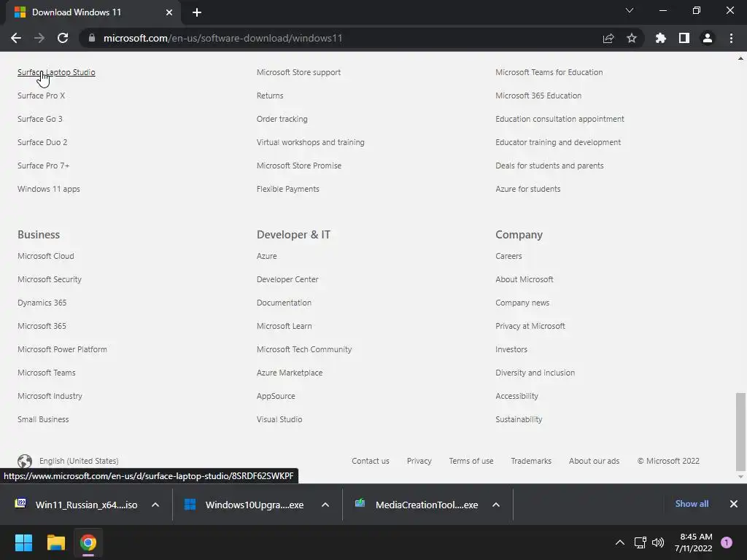Screen dimensions: 747x560
Task: Open a new tab with the plus icon
Action: pyautogui.click(x=197, y=12)
